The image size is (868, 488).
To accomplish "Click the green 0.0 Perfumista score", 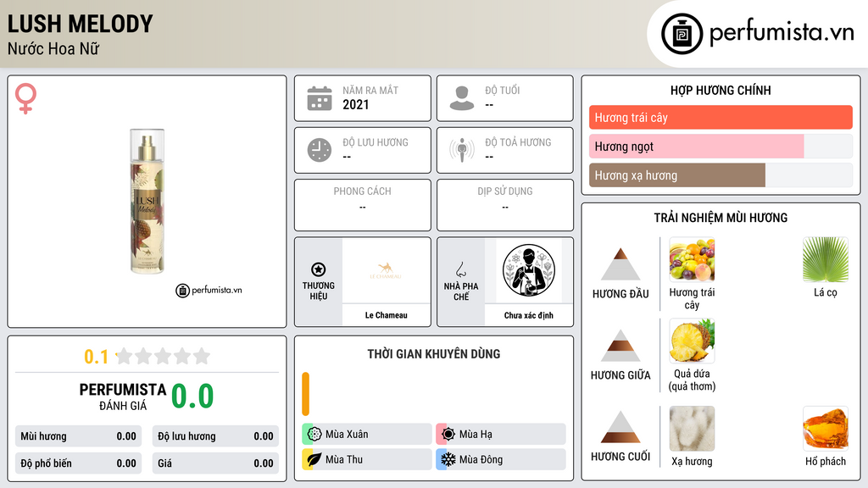I will [192, 396].
